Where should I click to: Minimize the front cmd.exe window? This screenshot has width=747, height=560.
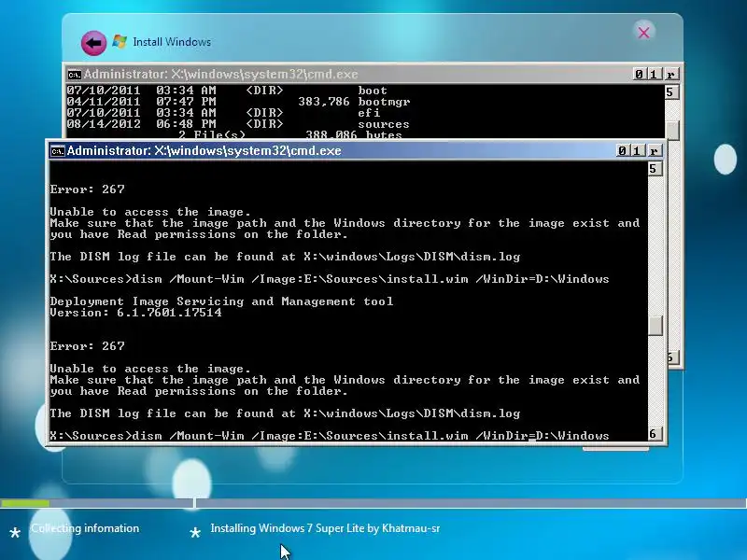click(x=622, y=151)
